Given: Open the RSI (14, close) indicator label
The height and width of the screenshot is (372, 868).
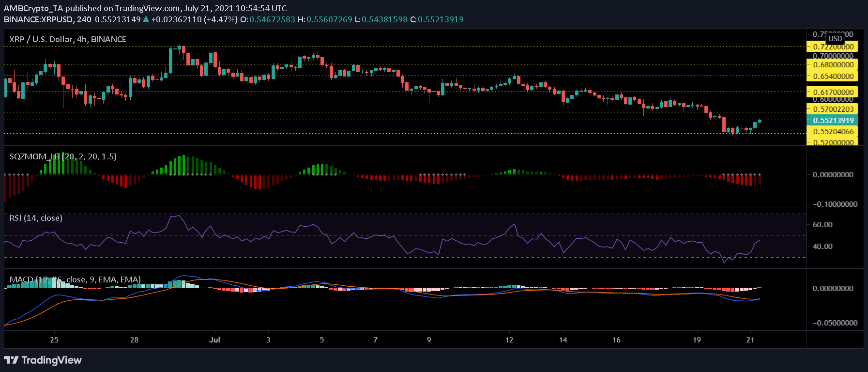Looking at the screenshot, I should [36, 218].
